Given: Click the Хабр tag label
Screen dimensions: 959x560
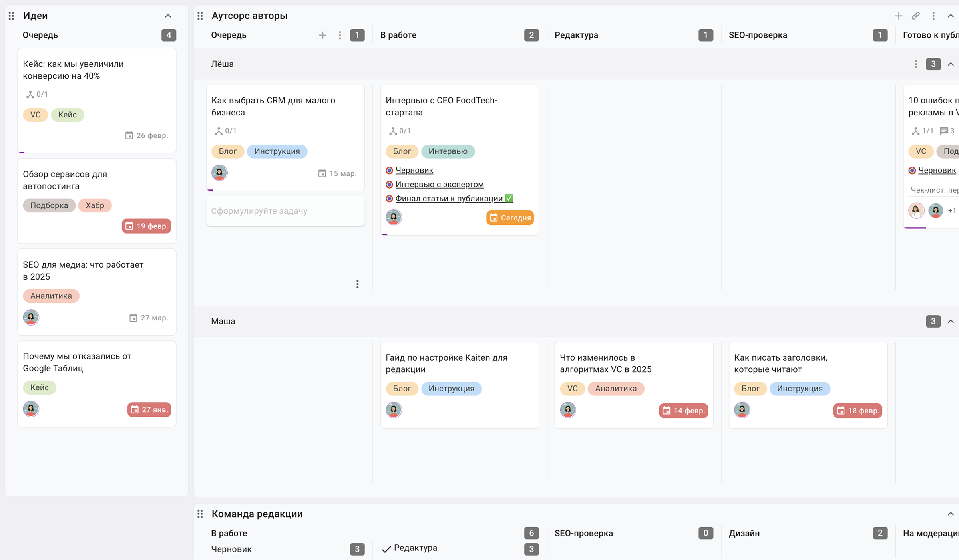Looking at the screenshot, I should pyautogui.click(x=95, y=205).
